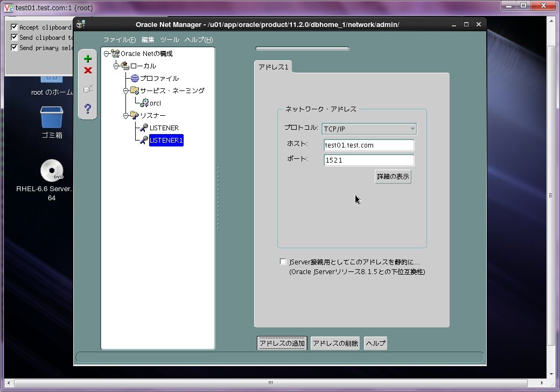Select LISTENER1 in the tree

tap(166, 141)
